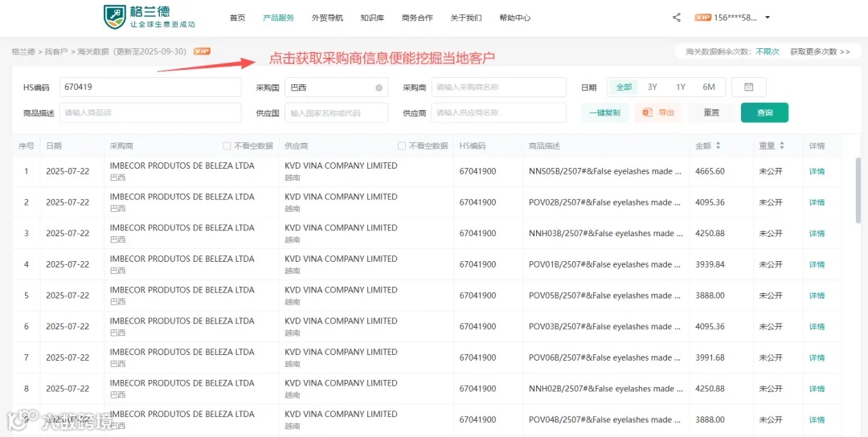
Task: Click the 格兰德 logo
Action: point(149,17)
